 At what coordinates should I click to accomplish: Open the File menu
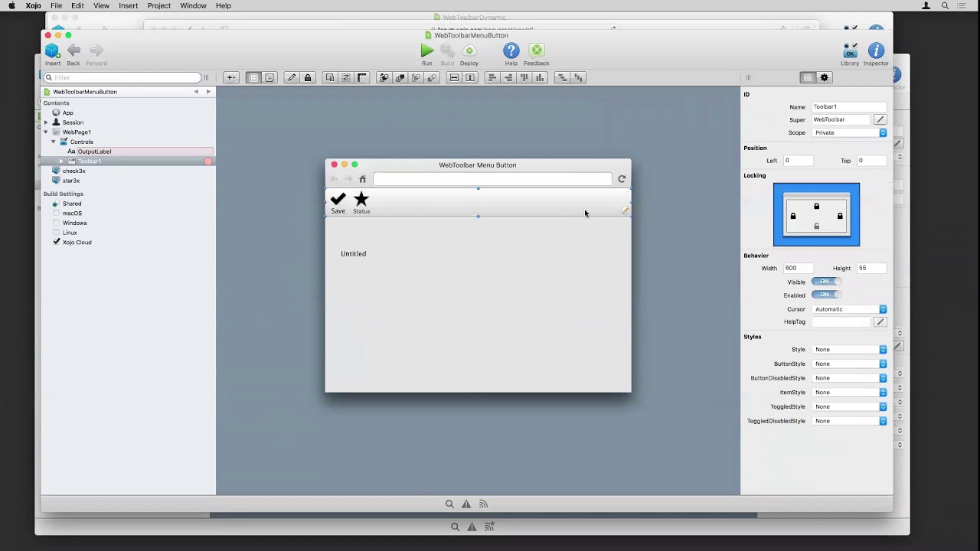pos(56,5)
